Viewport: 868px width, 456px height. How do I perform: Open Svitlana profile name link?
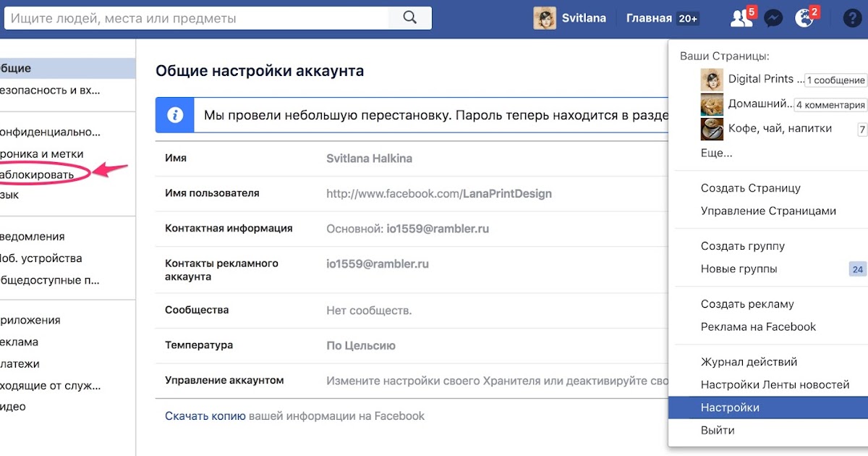[584, 18]
